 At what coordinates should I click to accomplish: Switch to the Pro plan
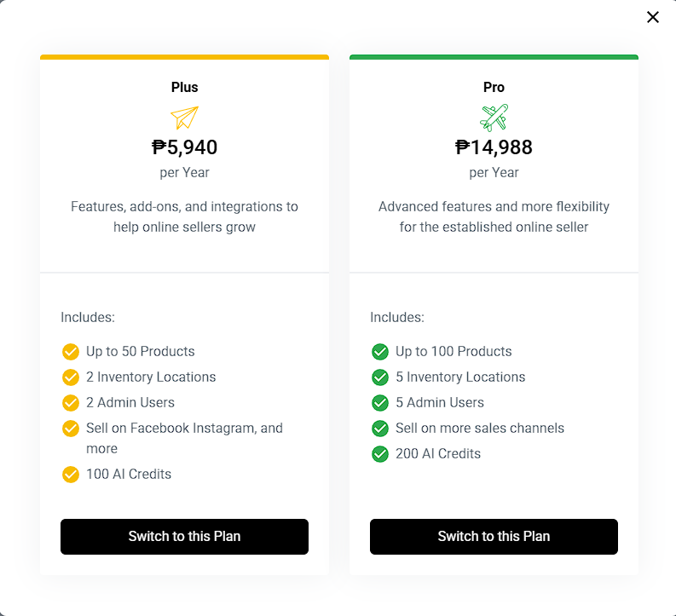pos(494,537)
